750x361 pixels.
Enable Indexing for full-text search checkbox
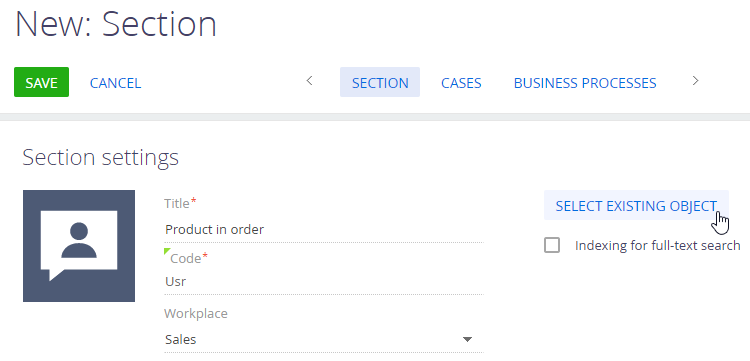tap(552, 245)
